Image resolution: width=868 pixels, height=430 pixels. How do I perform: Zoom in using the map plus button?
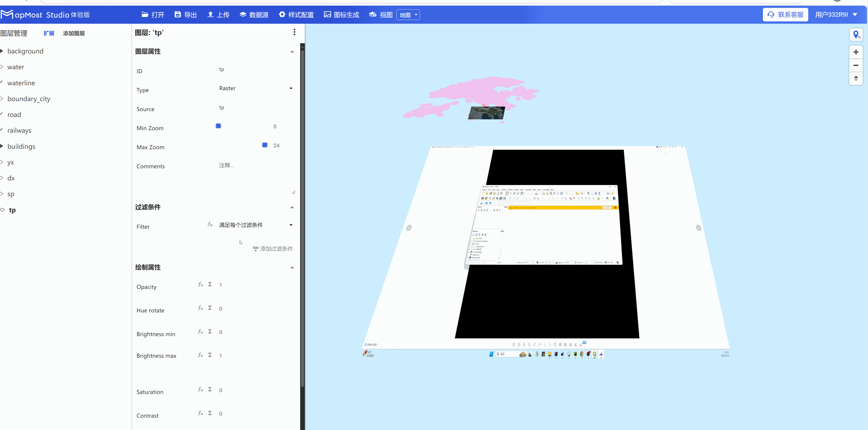tap(856, 52)
